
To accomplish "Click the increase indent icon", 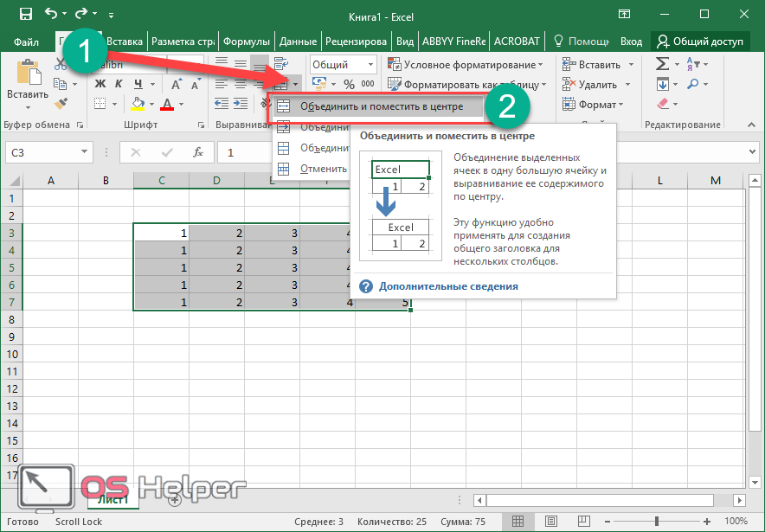I will 241,104.
